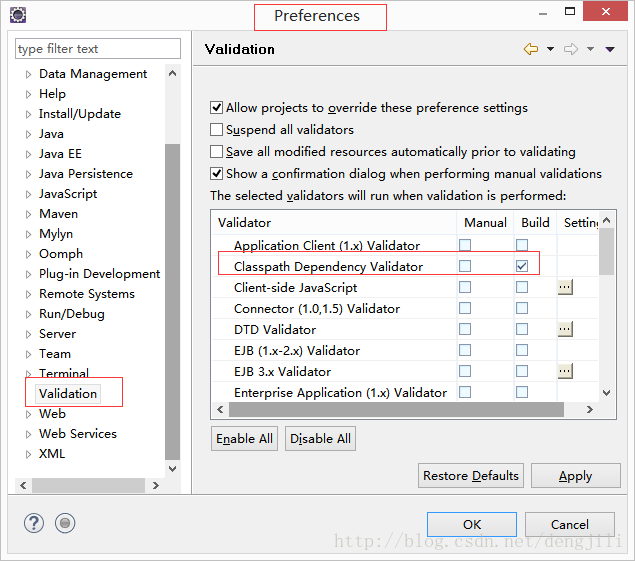The image size is (635, 561).
Task: Expand the Server tree node
Action: point(28,334)
